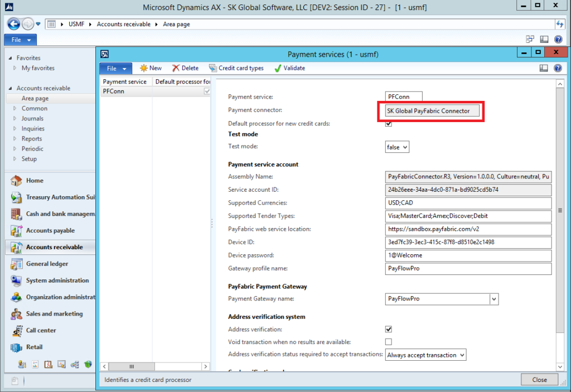This screenshot has width=571, height=392.
Task: Open Help icon in main Dynamics AX window
Action: 558,39
